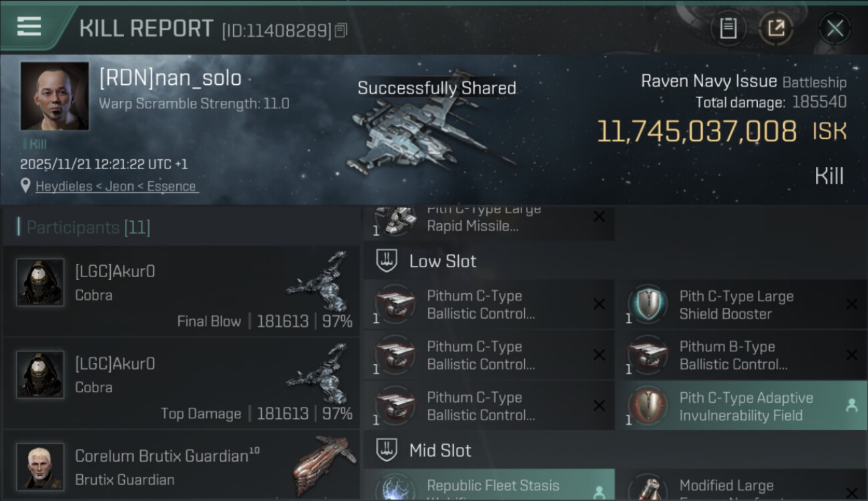Screen dimensions: 868x501
Task: Open the clipboard notes icon in header
Action: tap(728, 29)
